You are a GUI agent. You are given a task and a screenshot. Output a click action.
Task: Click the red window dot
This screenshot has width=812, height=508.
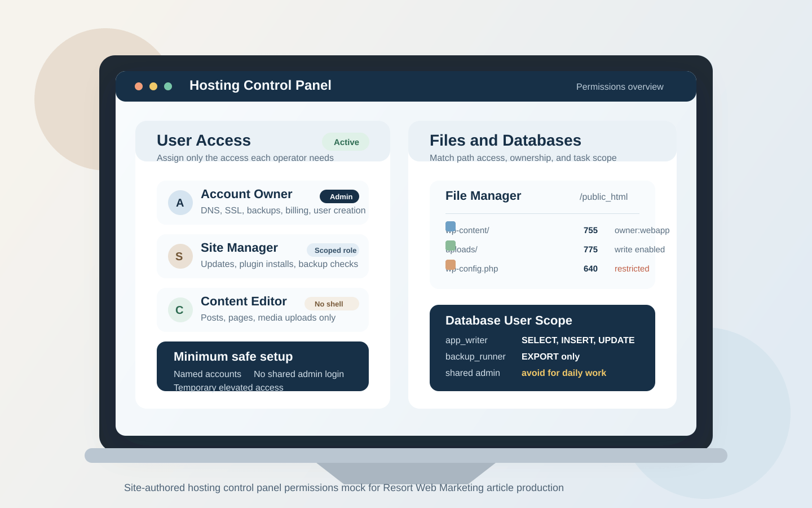(x=139, y=86)
